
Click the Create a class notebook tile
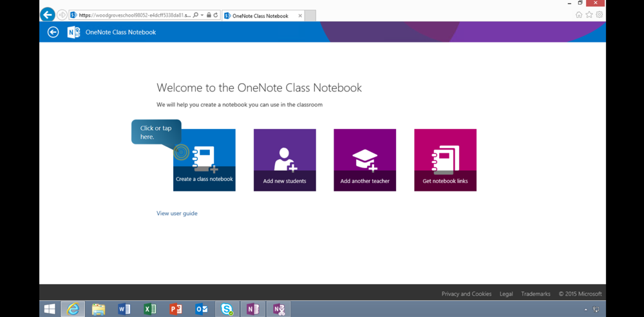coord(204,160)
